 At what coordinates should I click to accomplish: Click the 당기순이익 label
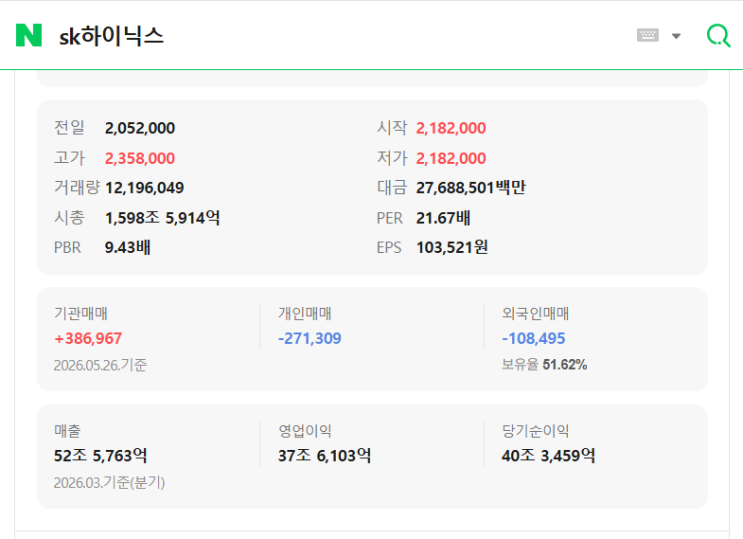(535, 431)
